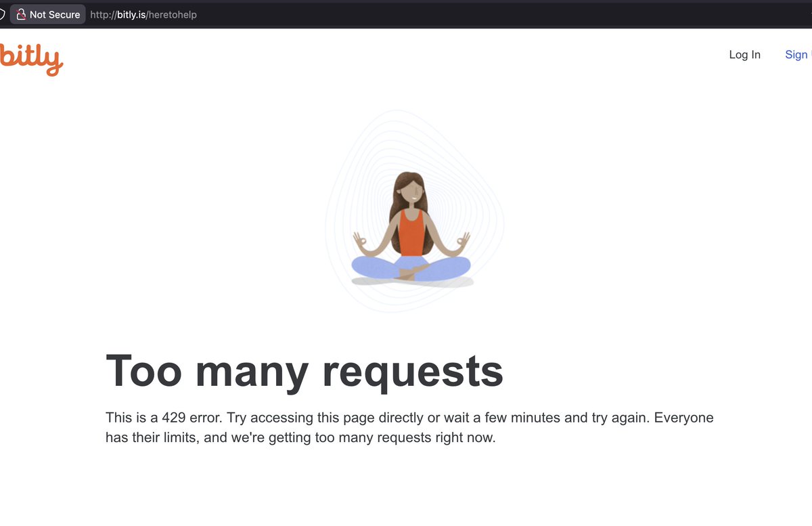The width and height of the screenshot is (812, 526).
Task: Select the bitly.is/heretohelp URL field
Action: point(143,14)
